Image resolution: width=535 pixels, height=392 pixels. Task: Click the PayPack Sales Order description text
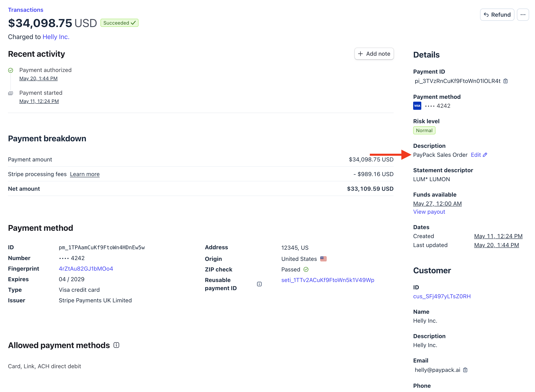click(x=440, y=155)
